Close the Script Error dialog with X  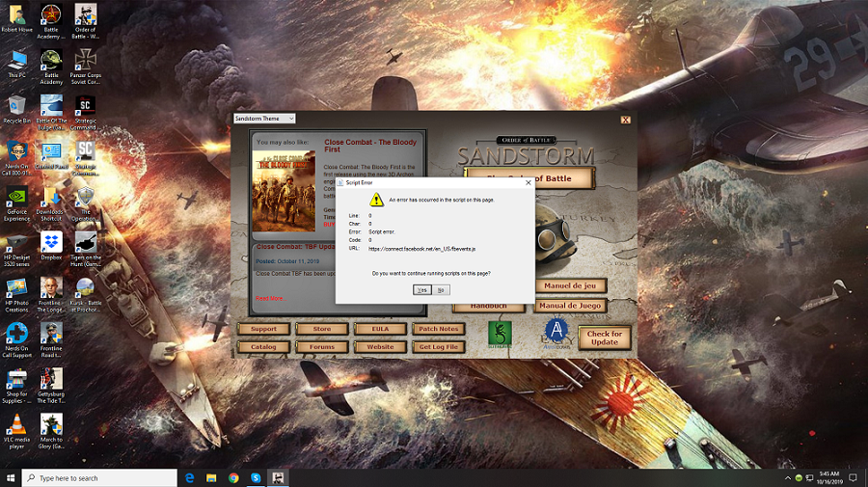click(x=529, y=182)
